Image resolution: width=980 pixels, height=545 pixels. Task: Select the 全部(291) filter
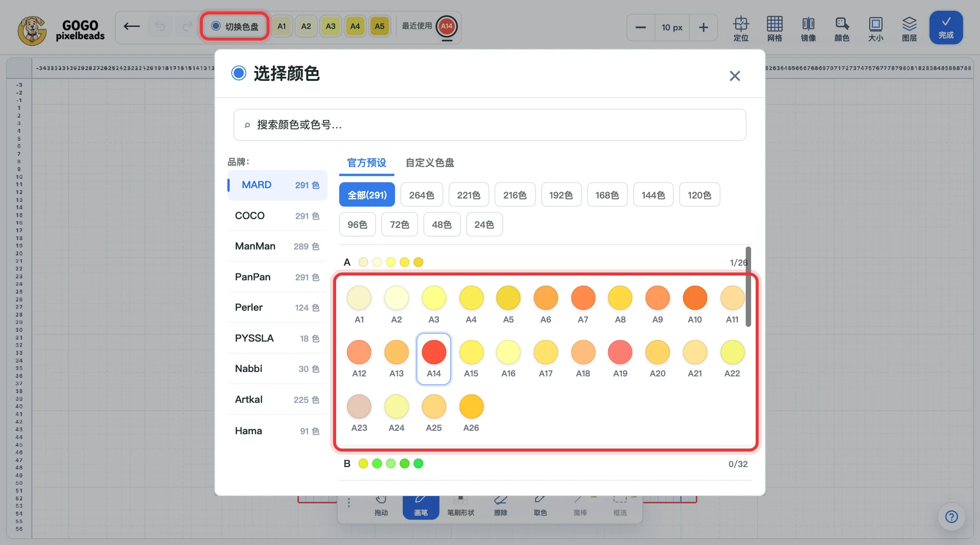(x=367, y=195)
